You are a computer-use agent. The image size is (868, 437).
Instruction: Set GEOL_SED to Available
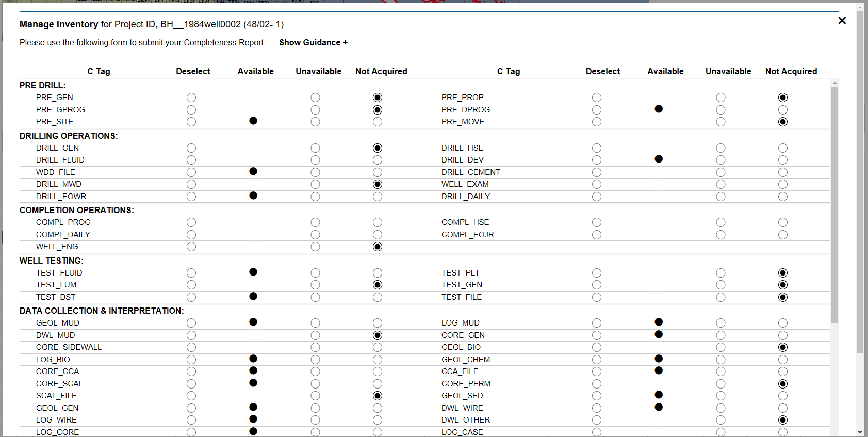pyautogui.click(x=659, y=395)
